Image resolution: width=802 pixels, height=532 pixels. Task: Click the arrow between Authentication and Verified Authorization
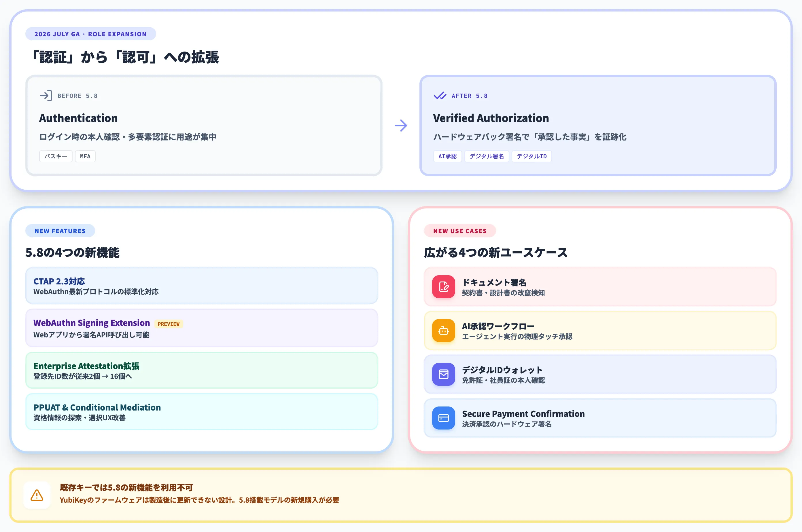(401, 126)
